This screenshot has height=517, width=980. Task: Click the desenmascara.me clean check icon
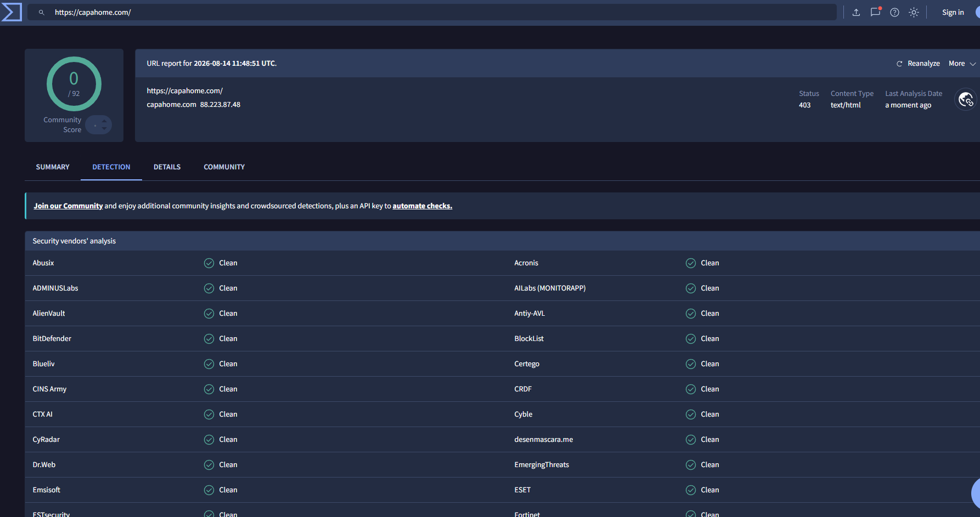(x=691, y=440)
